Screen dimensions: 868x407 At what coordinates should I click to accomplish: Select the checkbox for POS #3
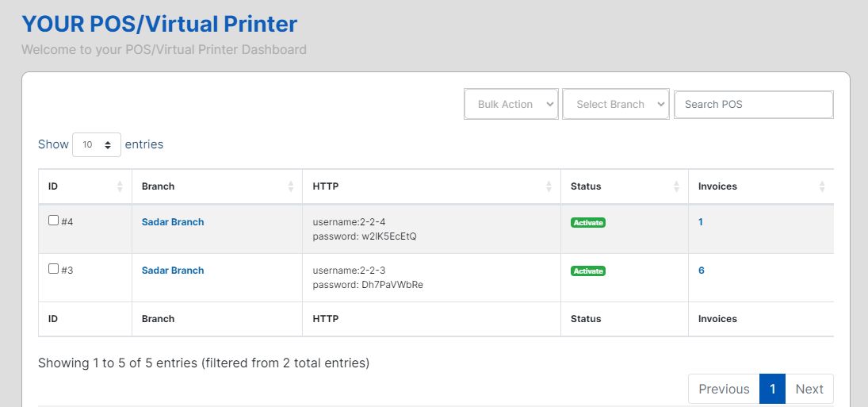click(x=54, y=269)
